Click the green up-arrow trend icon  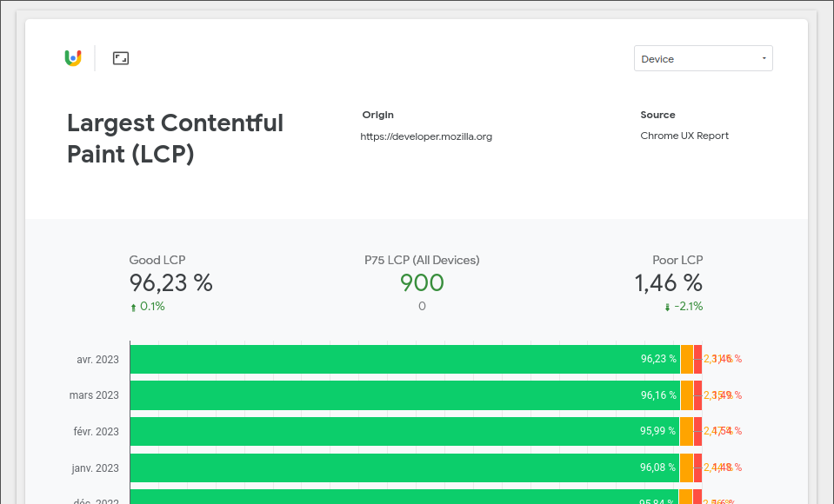pos(132,306)
